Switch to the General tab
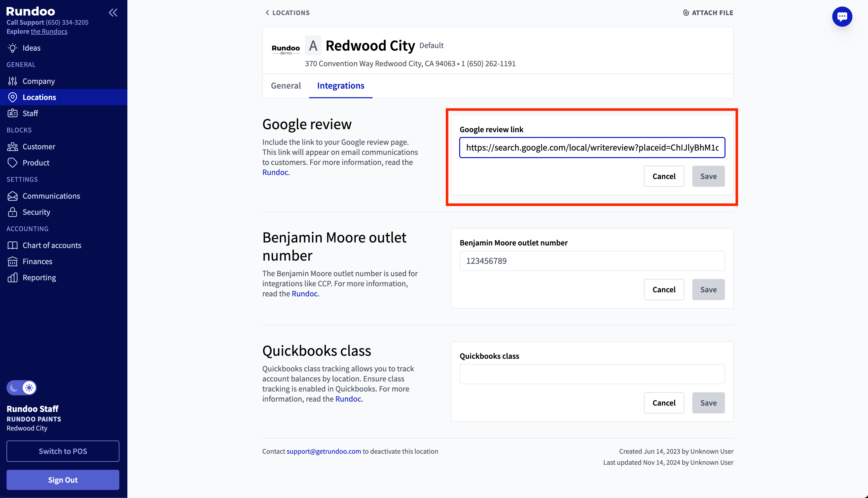 (x=286, y=86)
